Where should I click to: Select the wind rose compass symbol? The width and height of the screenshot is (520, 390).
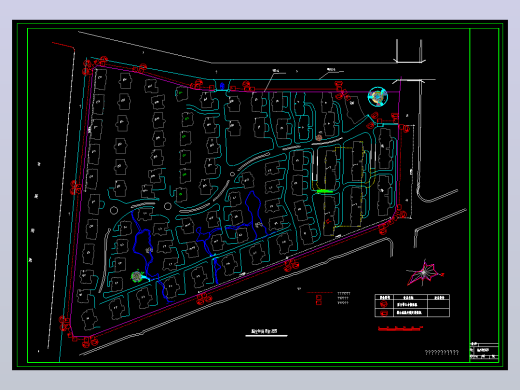pyautogui.click(x=425, y=273)
